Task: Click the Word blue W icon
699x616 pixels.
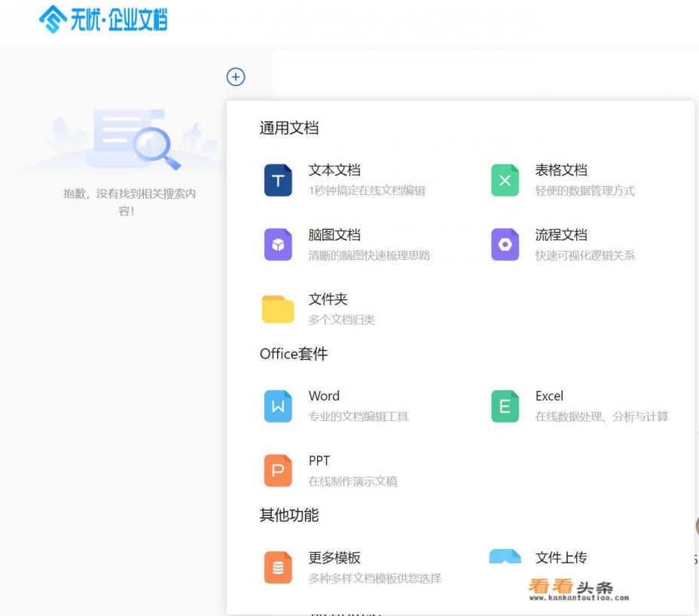Action: tap(278, 407)
